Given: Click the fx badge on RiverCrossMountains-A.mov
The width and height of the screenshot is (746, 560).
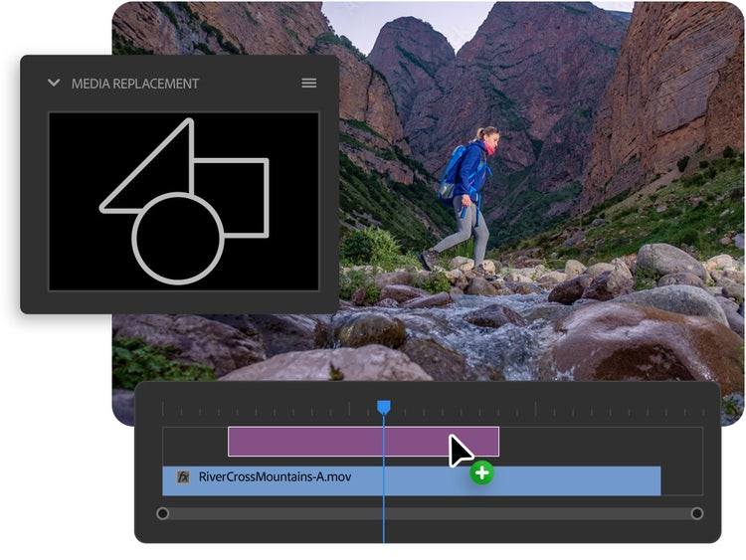Looking at the screenshot, I should click(x=183, y=476).
